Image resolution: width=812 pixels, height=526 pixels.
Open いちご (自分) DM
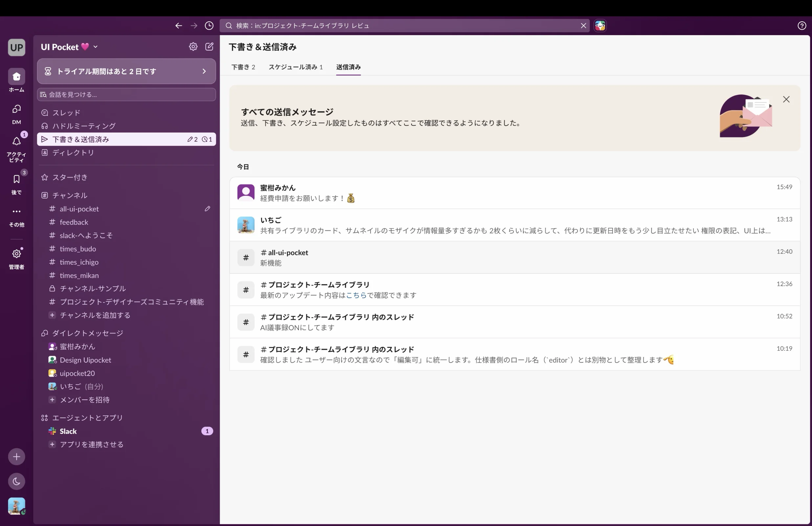(126, 386)
